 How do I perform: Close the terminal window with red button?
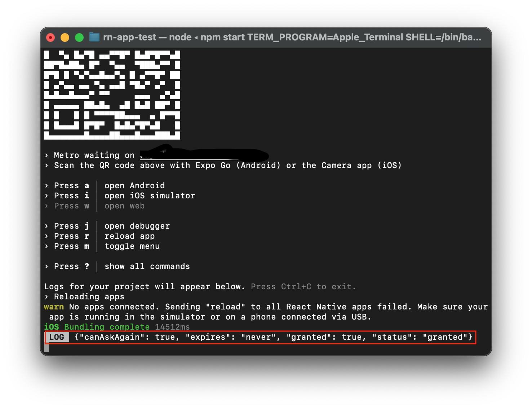(50, 38)
